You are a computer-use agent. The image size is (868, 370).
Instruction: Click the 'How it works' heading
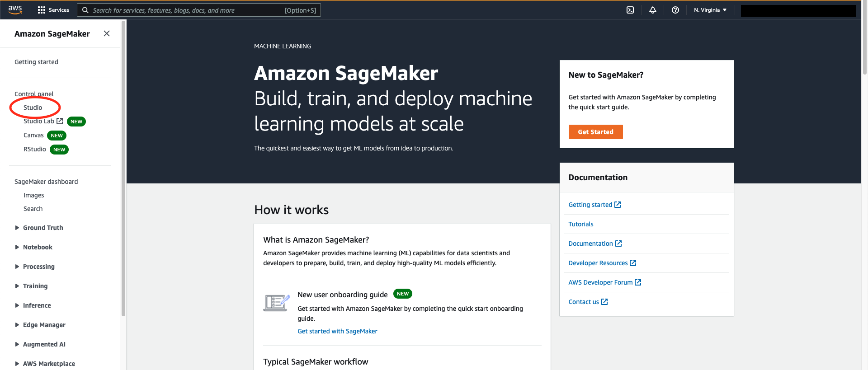coord(291,210)
